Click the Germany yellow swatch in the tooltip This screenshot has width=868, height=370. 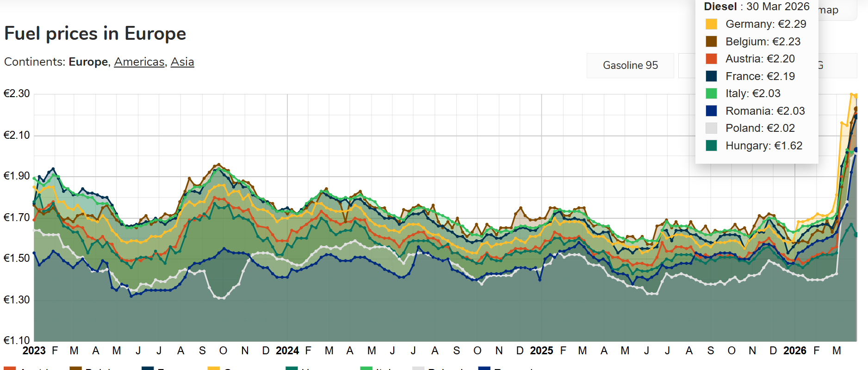pos(711,24)
